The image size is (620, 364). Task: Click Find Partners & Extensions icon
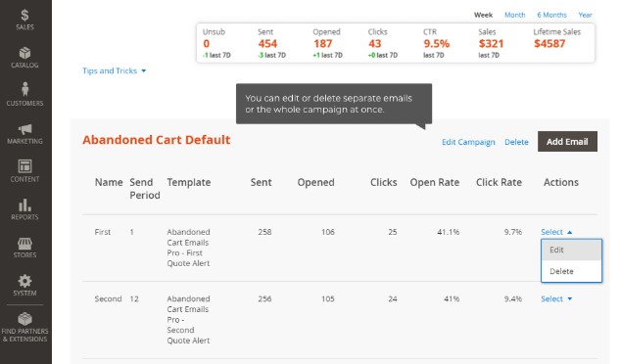pos(24,319)
